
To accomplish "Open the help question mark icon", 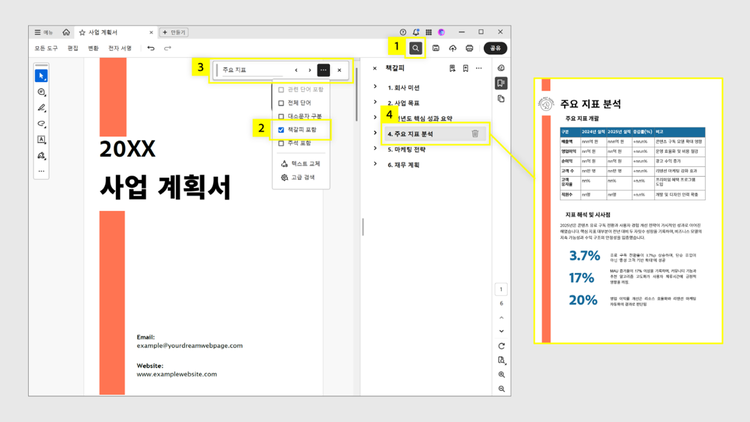I will point(403,32).
